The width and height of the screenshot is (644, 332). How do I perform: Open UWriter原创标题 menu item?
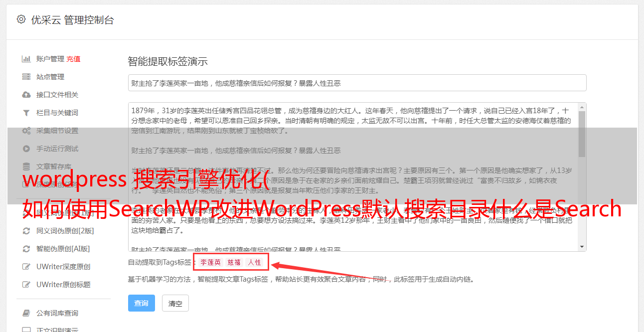click(63, 285)
